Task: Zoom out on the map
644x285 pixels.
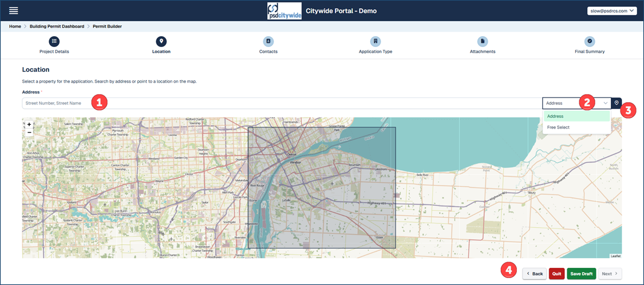Action: click(x=29, y=132)
